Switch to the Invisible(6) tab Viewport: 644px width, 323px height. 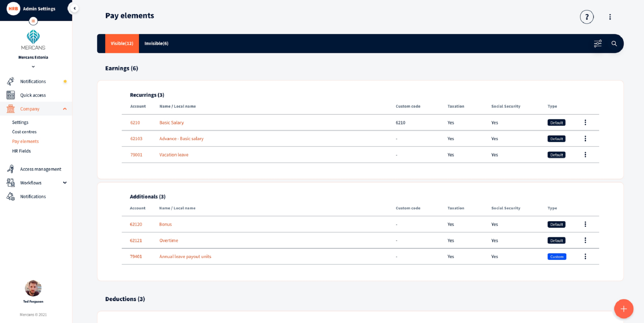[156, 43]
